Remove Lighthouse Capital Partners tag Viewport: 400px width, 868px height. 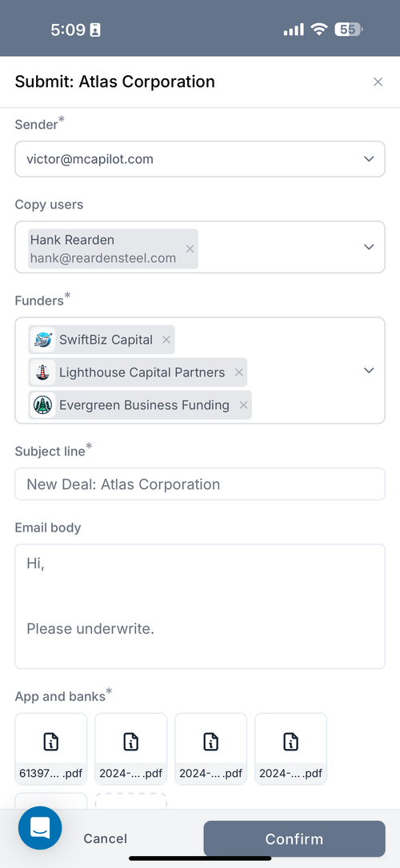point(238,372)
